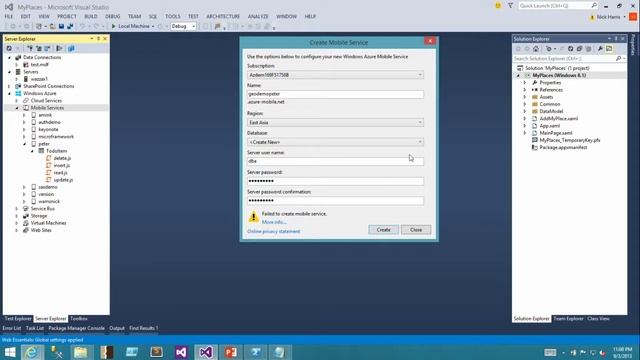Click Properties wrench icon in Solution Explorer
640x360 pixels.
pyautogui.click(x=600, y=49)
